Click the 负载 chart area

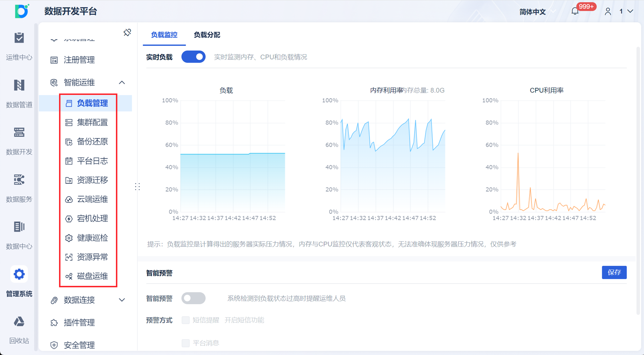click(233, 156)
